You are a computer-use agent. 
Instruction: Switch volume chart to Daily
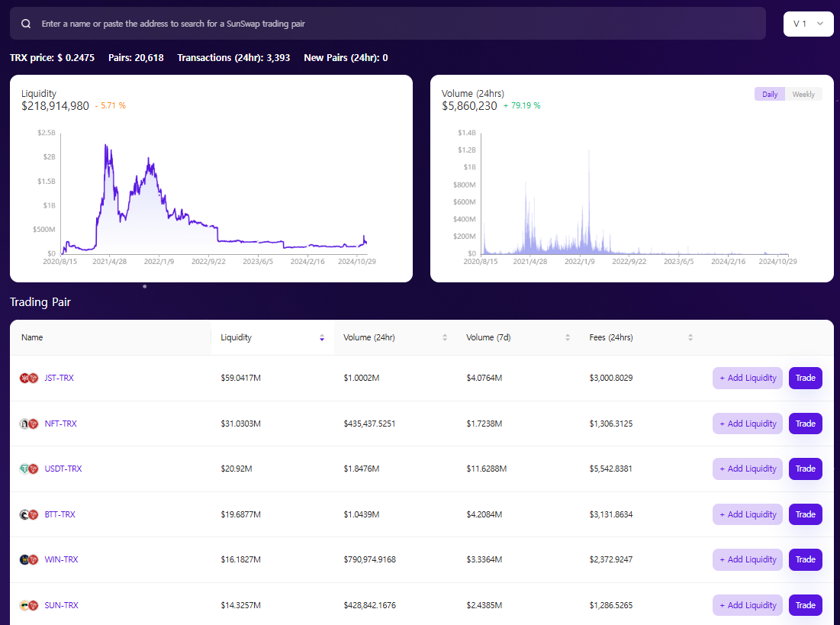tap(770, 95)
